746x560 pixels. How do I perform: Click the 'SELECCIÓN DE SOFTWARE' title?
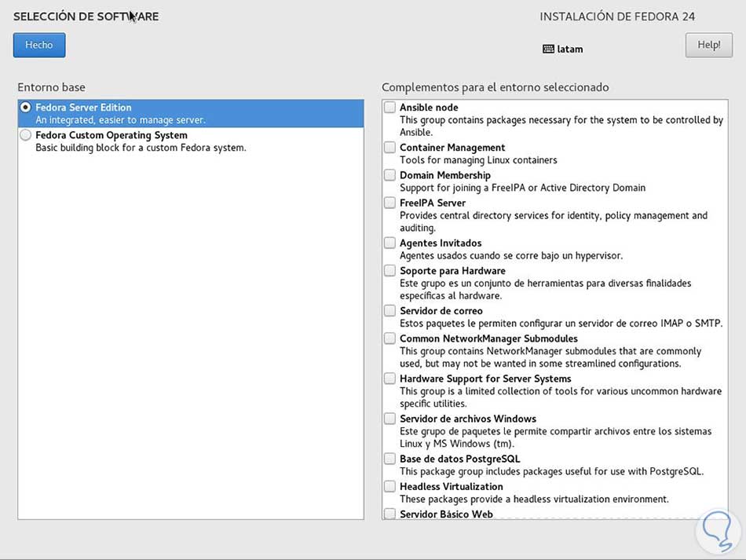pos(86,16)
